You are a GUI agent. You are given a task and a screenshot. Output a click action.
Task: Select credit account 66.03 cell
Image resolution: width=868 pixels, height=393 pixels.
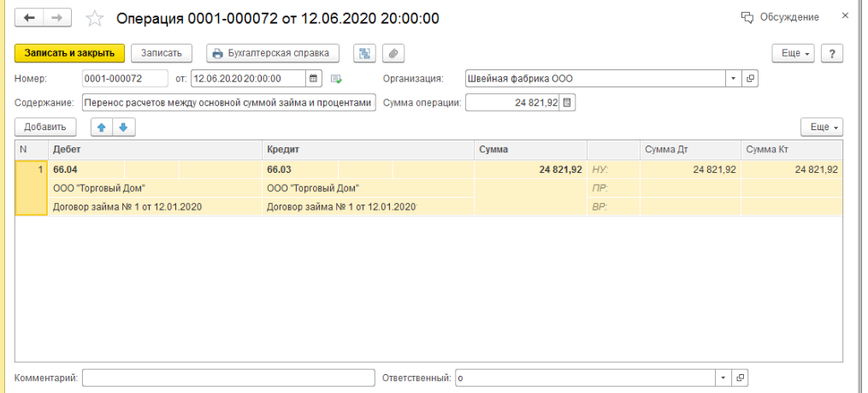[300, 170]
